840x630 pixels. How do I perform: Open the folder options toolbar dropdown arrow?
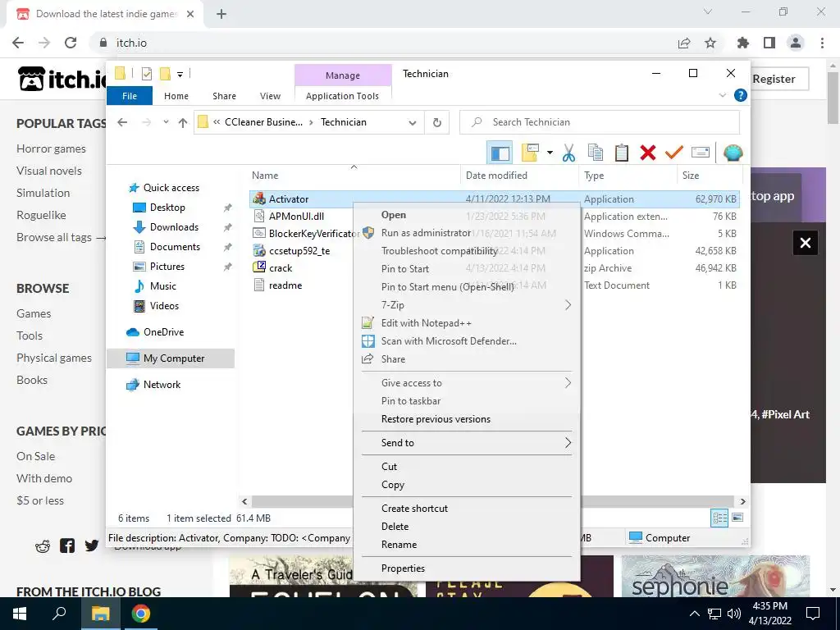coord(550,153)
